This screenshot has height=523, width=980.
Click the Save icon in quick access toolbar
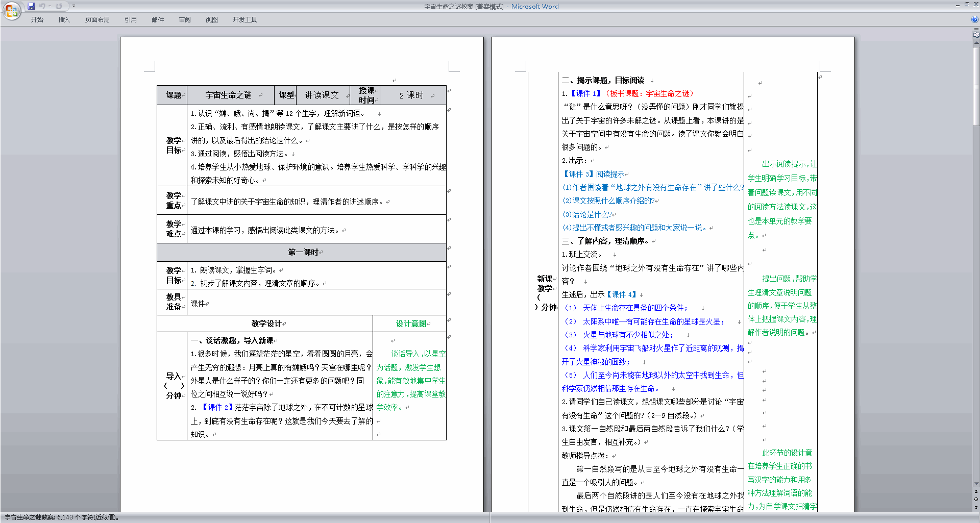pos(31,6)
